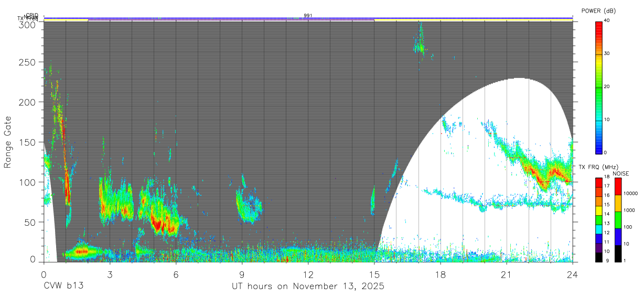
Task: Click the red 17-18 MHz frequency swatch
Action: pyautogui.click(x=598, y=183)
